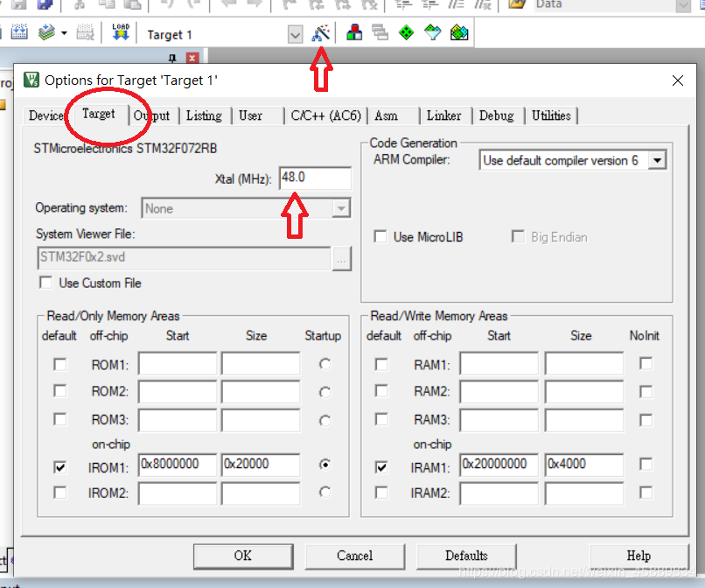Uncheck the IRAM1 default checkbox
705x588 pixels.
(x=381, y=467)
